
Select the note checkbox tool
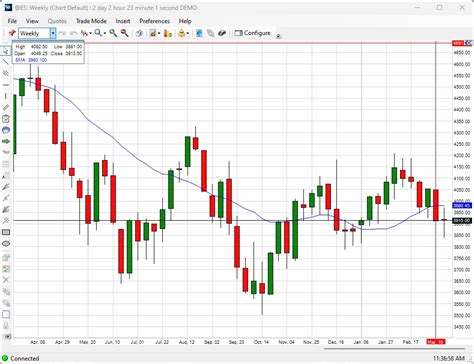6,119
